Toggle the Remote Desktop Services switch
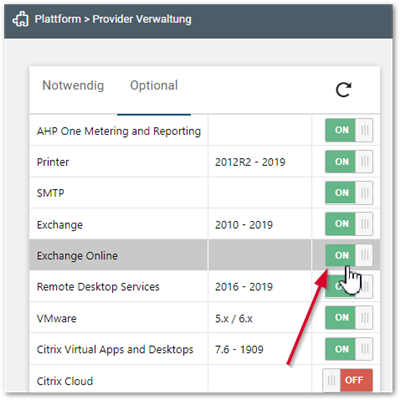The image size is (400, 400). (x=349, y=286)
